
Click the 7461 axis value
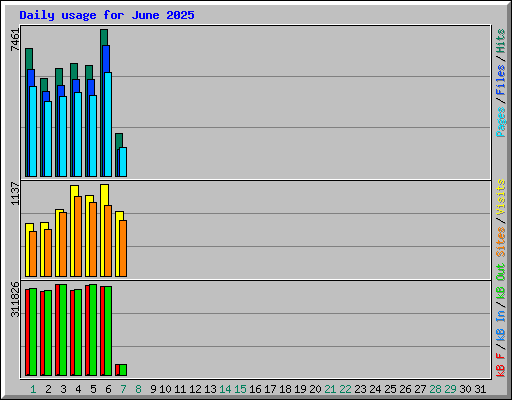[x=15, y=40]
